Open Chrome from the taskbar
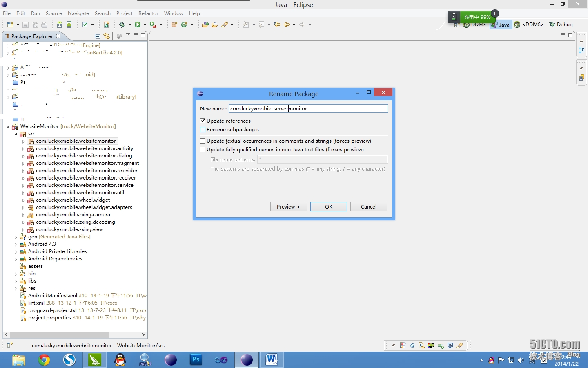This screenshot has width=588, height=368. [44, 360]
